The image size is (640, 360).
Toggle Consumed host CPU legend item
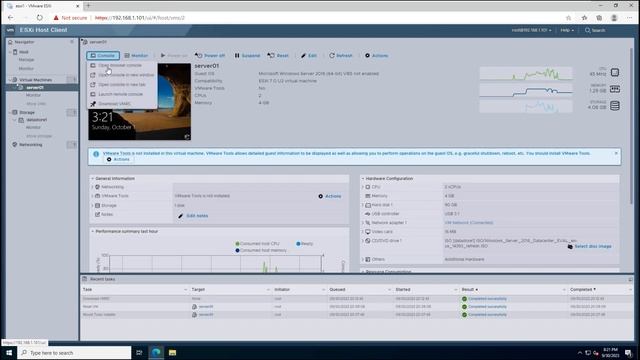(x=258, y=244)
